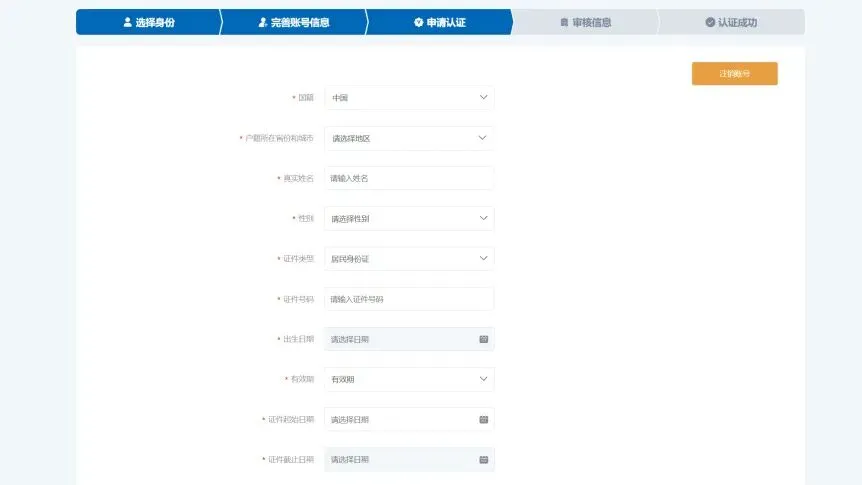Go to the 完善账号信息 step

pos(294,22)
